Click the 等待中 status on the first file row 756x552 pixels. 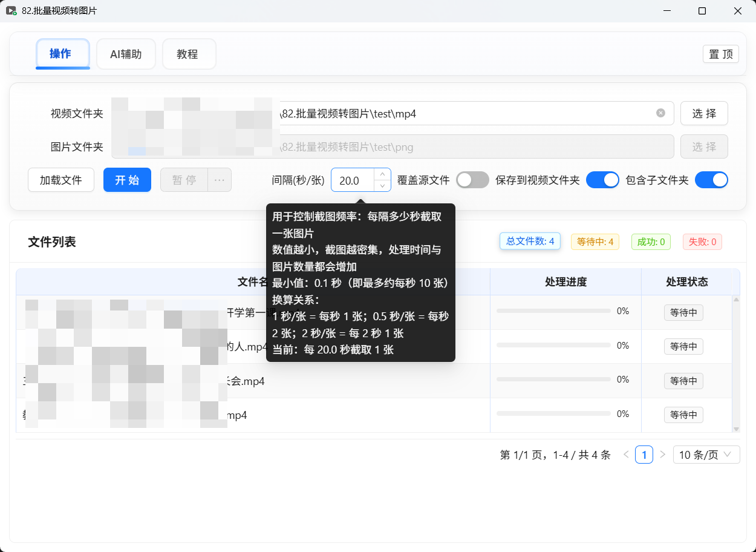point(683,313)
